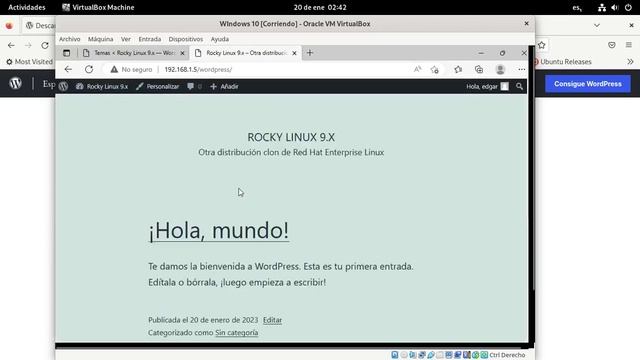Image resolution: width=640 pixels, height=360 pixels.
Task: Open a new tab in Edge
Action: tap(310, 53)
